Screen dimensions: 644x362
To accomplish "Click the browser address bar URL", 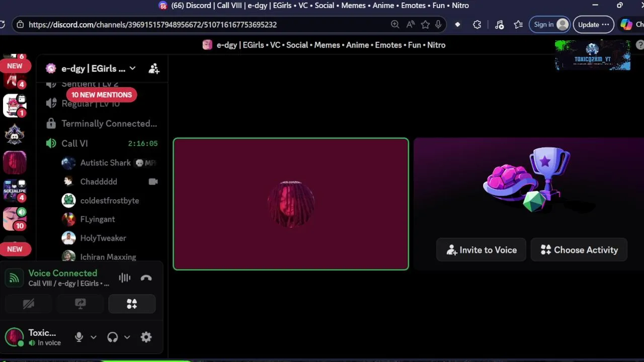I will click(x=152, y=25).
